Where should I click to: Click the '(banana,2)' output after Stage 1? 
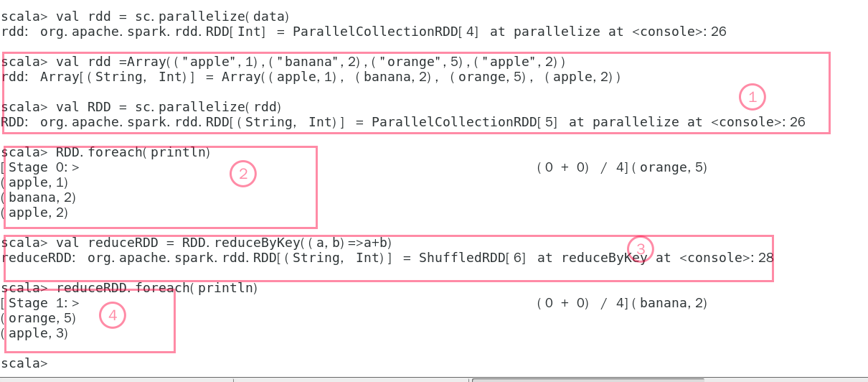point(669,303)
